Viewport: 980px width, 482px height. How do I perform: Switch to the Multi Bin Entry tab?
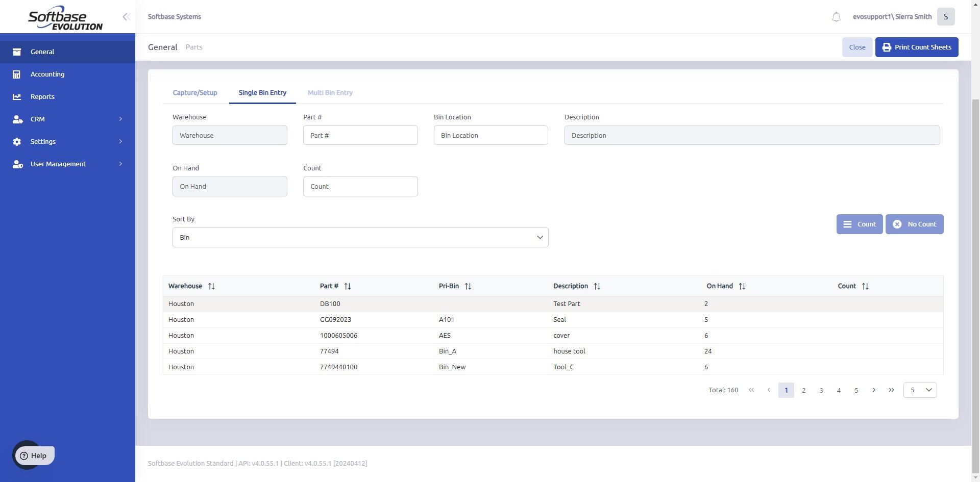tap(330, 93)
